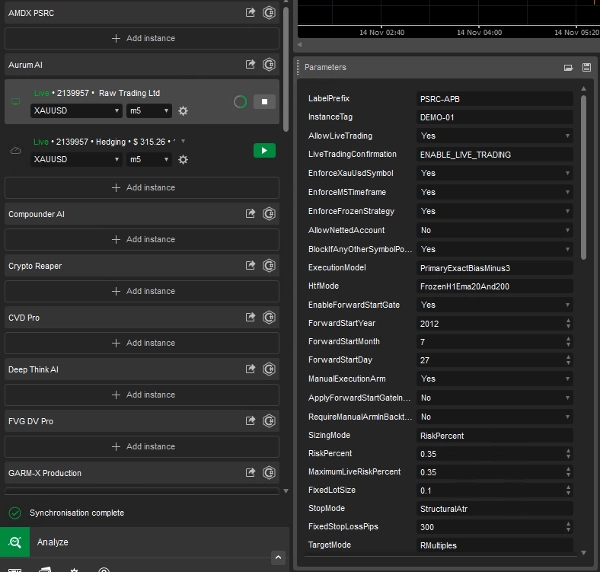Click Crypto Reaper cTrader store icon
Image resolution: width=600 pixels, height=572 pixels.
pos(269,266)
